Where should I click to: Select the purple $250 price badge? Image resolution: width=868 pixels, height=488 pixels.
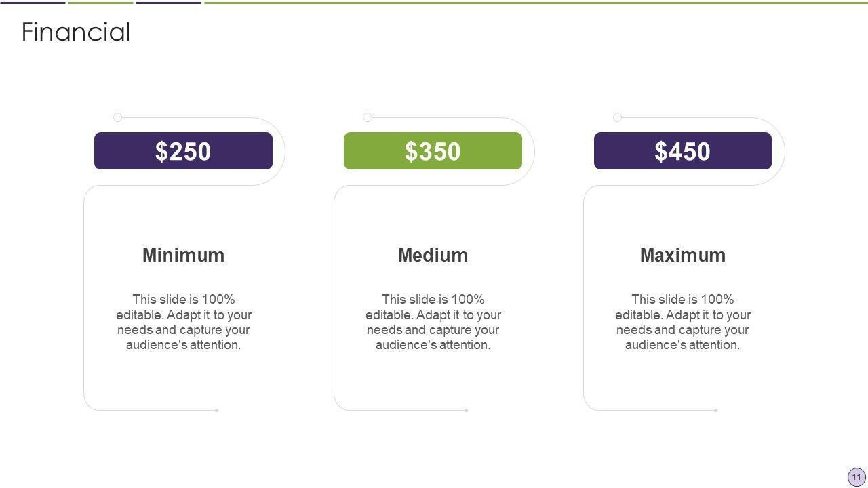click(x=183, y=150)
